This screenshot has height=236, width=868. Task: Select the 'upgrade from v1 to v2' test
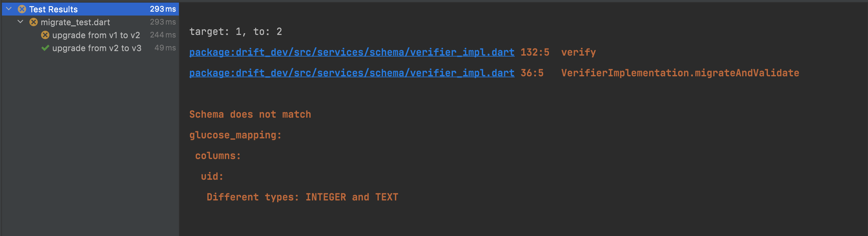pos(97,35)
